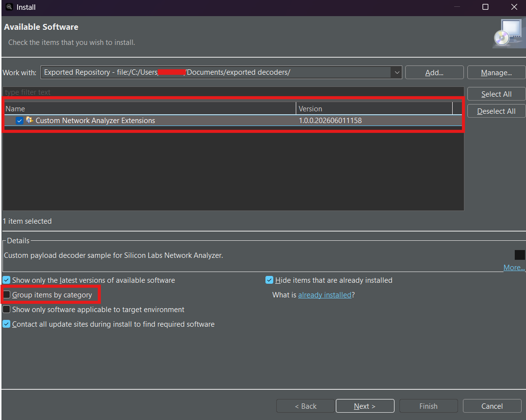Viewport: 526px width, 420px height.
Task: Toggle Show only the latest versions checkbox
Action: 6,280
